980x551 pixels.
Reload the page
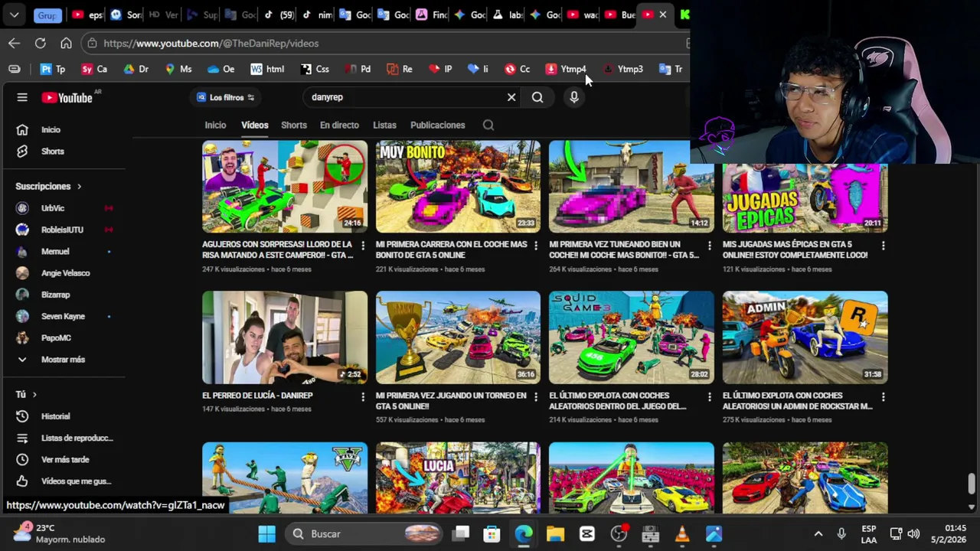coord(40,43)
